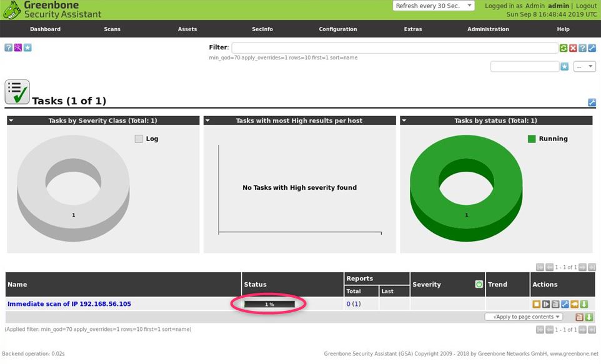This screenshot has width=601, height=364.
Task: Expand Tasks with most High results chart menu arrow
Action: (x=207, y=121)
